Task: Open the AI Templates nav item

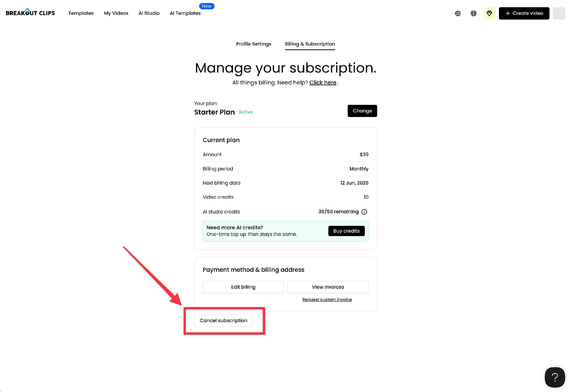Action: tap(185, 13)
